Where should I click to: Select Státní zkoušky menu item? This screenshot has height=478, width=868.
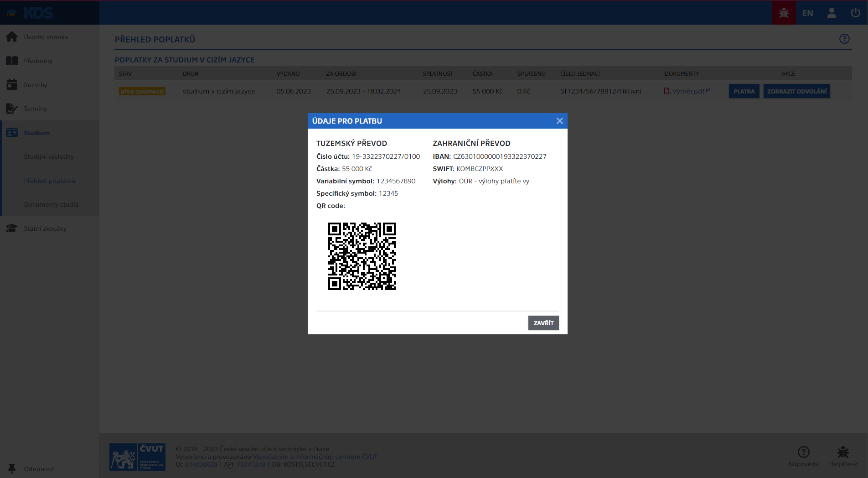50,229
